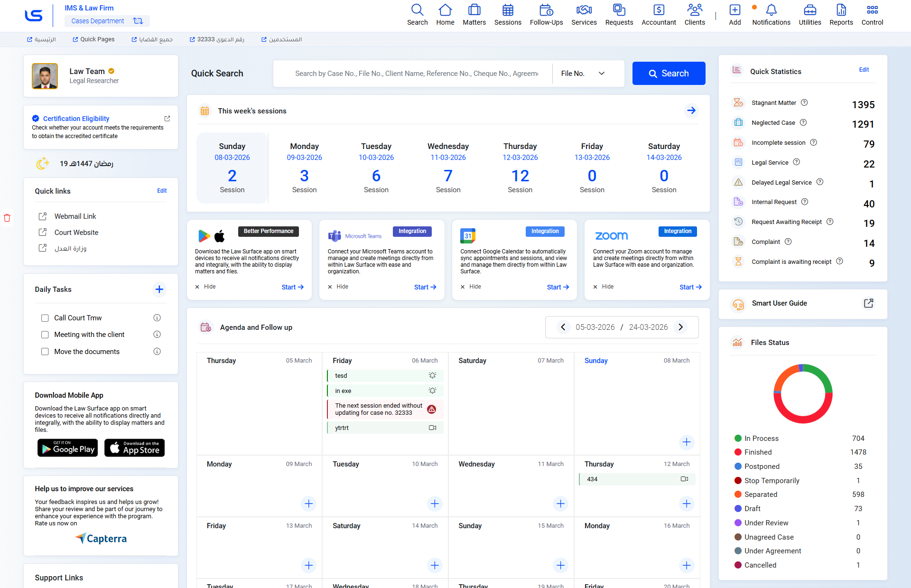911x588 pixels.
Task: Check the Call Court Tmw task
Action: 45,318
